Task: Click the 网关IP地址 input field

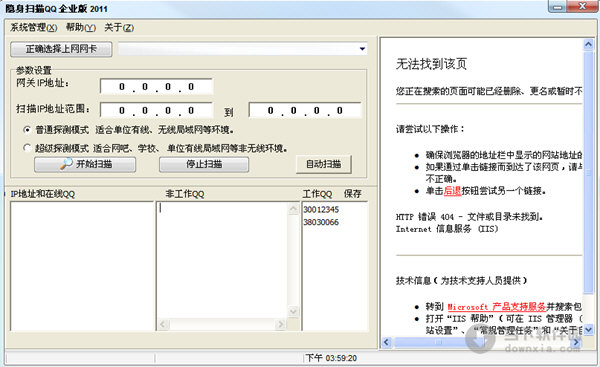Action: point(156,87)
